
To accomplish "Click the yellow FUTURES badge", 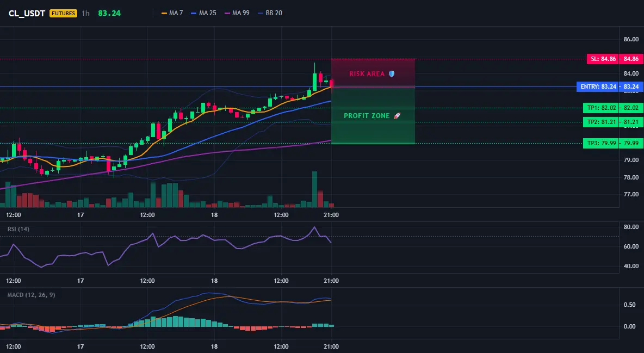I will tap(63, 13).
